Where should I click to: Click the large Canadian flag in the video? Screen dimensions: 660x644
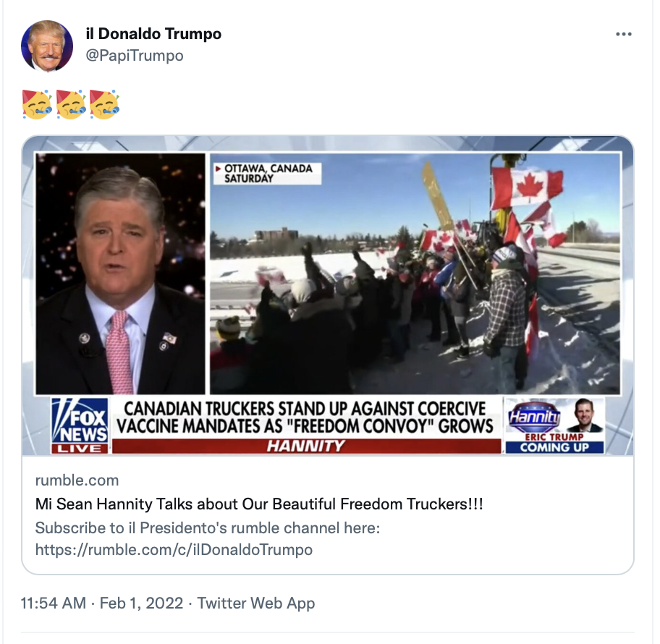pyautogui.click(x=527, y=187)
